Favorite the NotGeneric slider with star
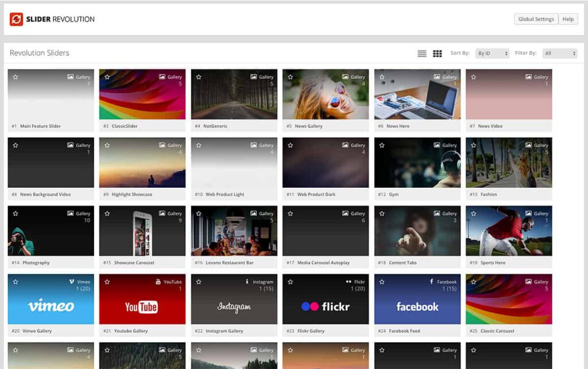This screenshot has height=369, width=588. pyautogui.click(x=199, y=77)
